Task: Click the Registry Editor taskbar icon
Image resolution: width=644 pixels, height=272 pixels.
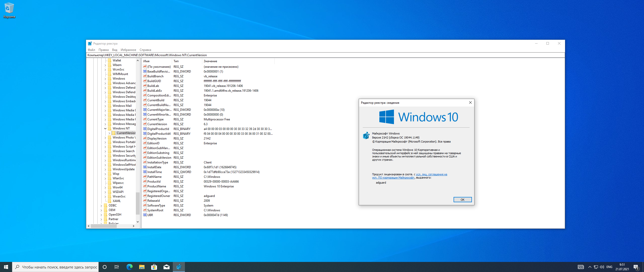Action: (179, 267)
